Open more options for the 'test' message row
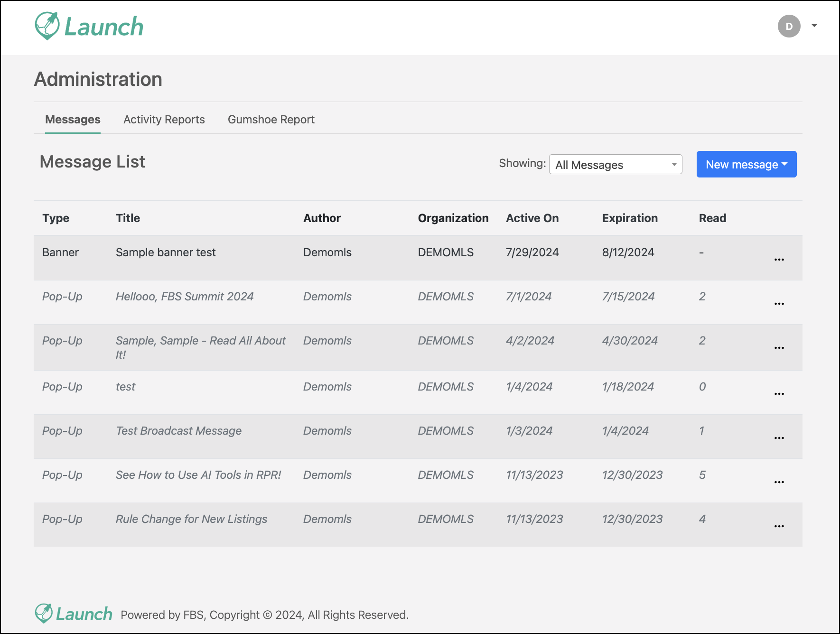This screenshot has height=634, width=840. 779,394
